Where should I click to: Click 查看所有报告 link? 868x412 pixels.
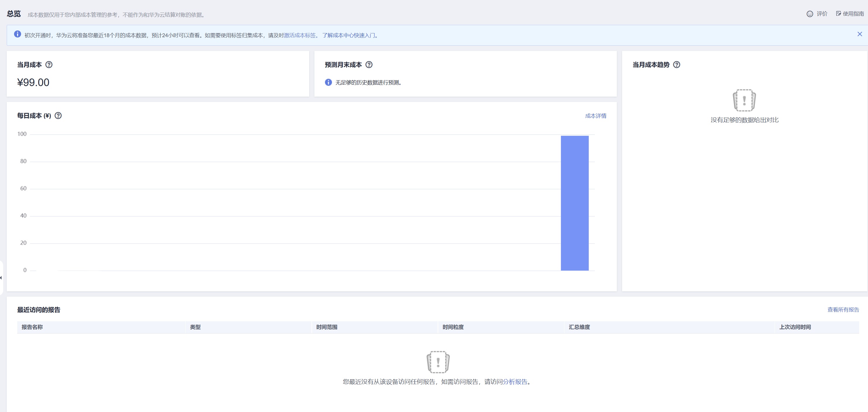click(843, 310)
